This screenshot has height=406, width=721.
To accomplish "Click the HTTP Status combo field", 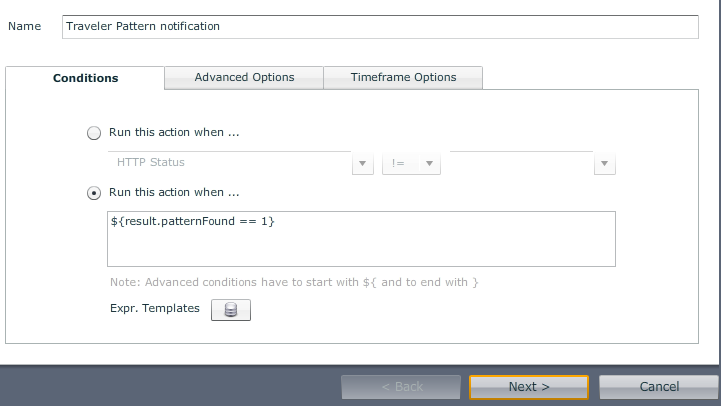I will [x=228, y=162].
